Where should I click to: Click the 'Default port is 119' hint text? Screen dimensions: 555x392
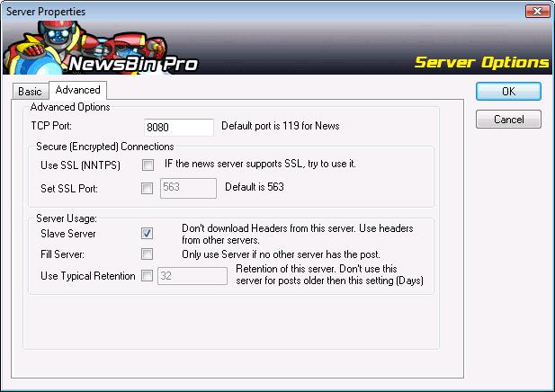point(280,126)
